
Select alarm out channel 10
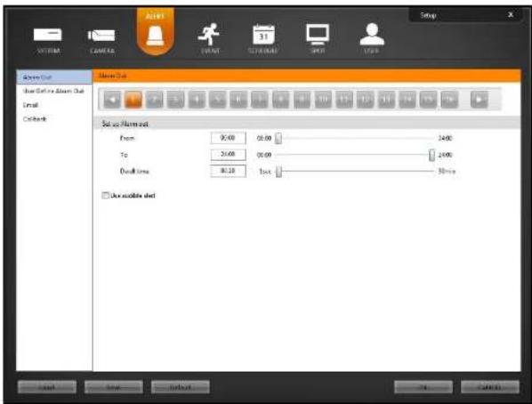(x=323, y=100)
